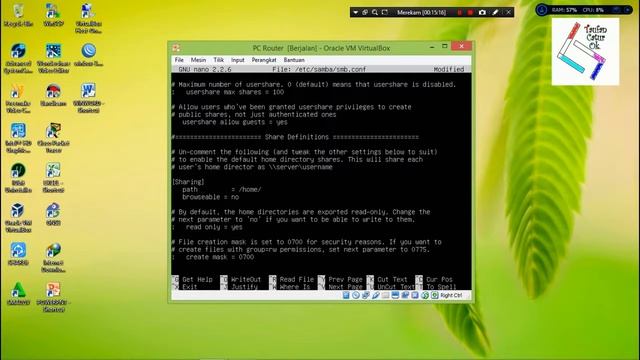Click the 'usershare allow guests = yes' line

click(x=235, y=122)
